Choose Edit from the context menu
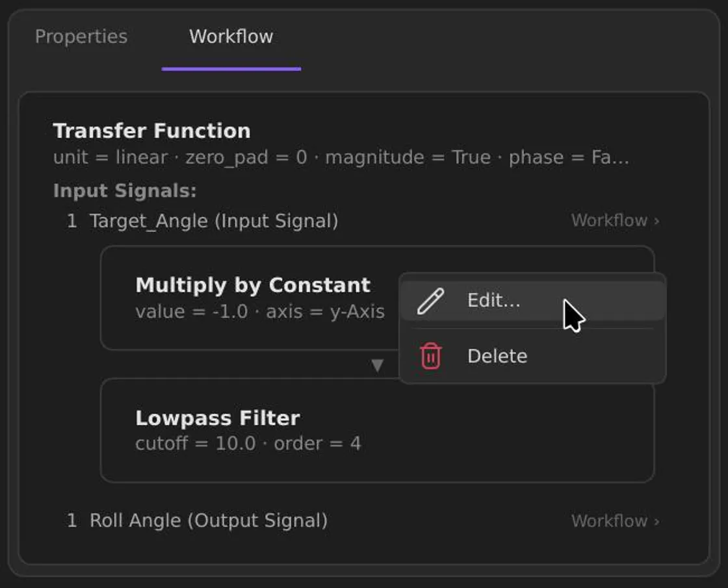This screenshot has height=588, width=728. click(493, 300)
